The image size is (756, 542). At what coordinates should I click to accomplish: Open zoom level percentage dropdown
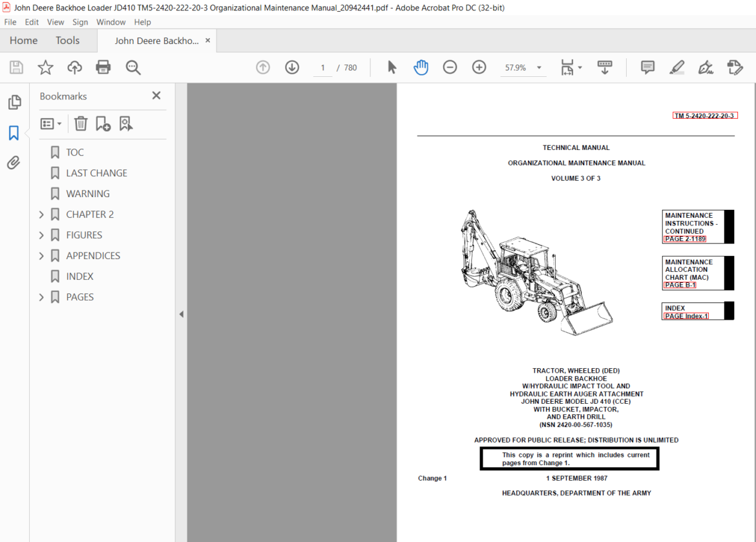point(539,68)
